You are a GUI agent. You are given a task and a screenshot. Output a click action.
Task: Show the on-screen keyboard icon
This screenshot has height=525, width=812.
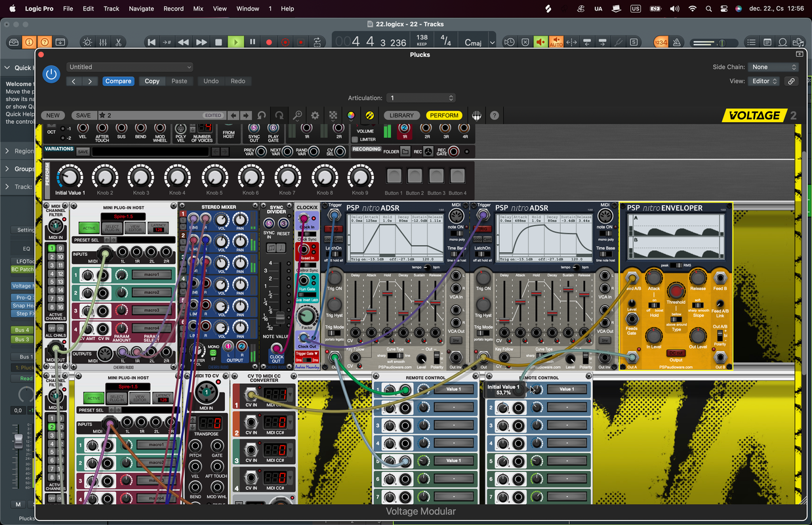coord(477,115)
